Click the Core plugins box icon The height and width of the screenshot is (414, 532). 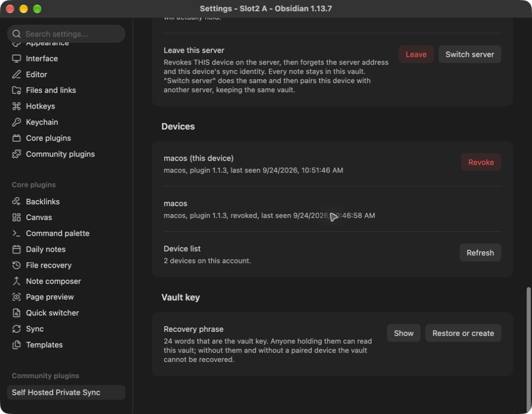pyautogui.click(x=17, y=138)
